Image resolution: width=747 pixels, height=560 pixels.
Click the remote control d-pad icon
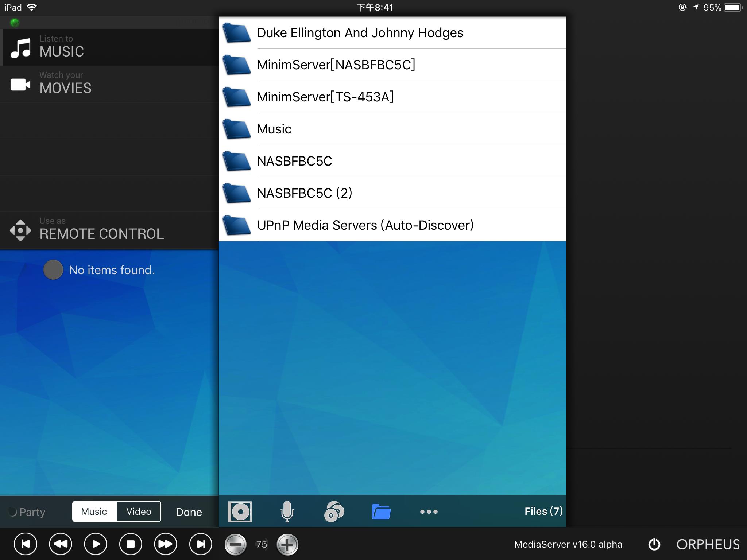click(20, 230)
